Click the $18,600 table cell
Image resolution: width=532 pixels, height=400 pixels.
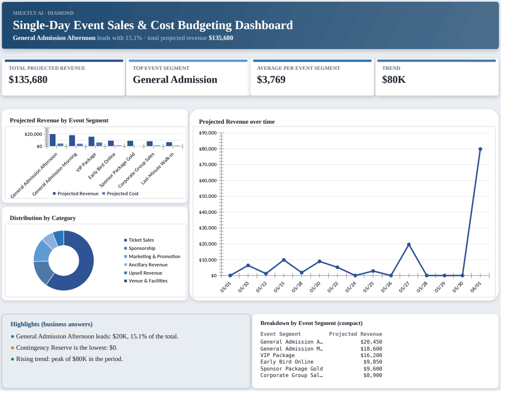(x=371, y=349)
